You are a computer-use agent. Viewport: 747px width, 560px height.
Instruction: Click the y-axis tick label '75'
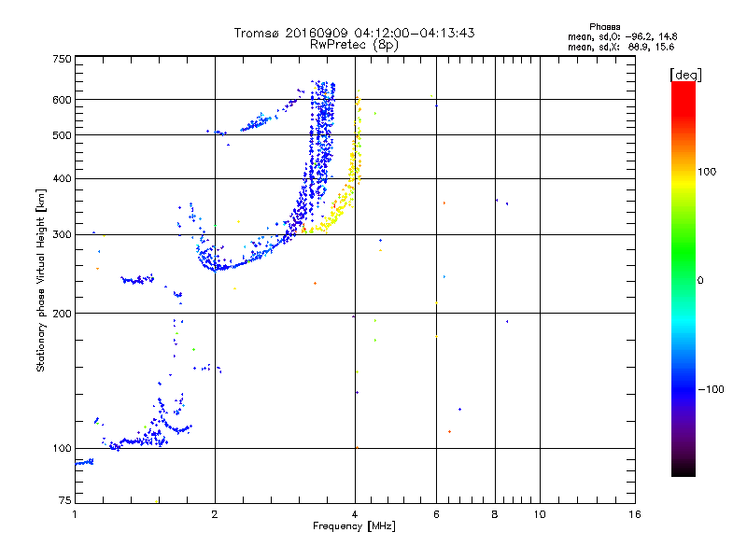[x=65, y=500]
